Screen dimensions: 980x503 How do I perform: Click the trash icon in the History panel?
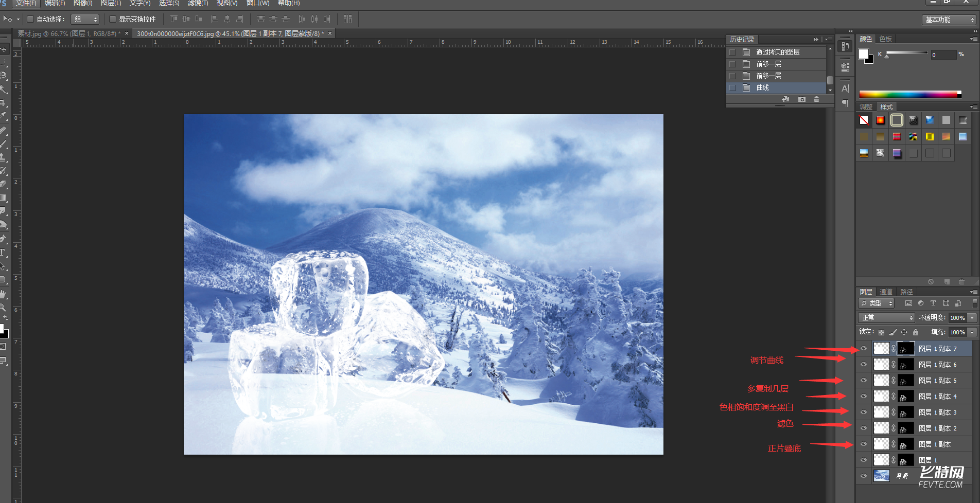pos(816,99)
